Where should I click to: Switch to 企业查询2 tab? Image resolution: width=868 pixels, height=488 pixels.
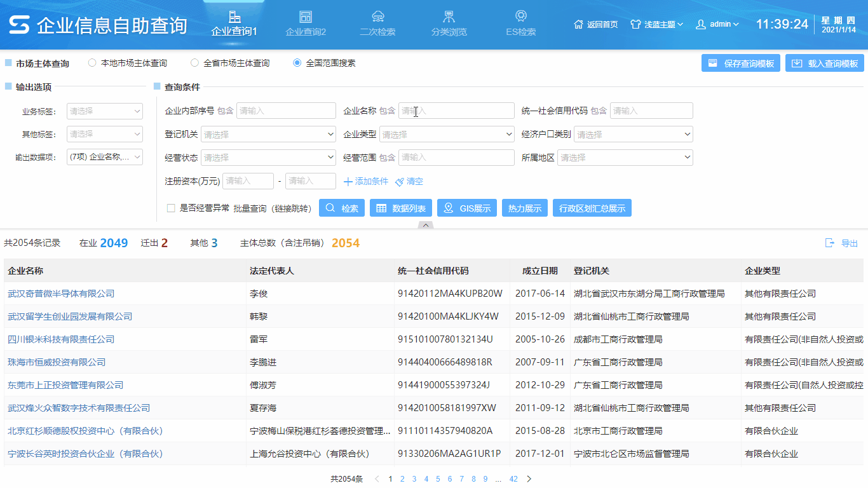306,24
